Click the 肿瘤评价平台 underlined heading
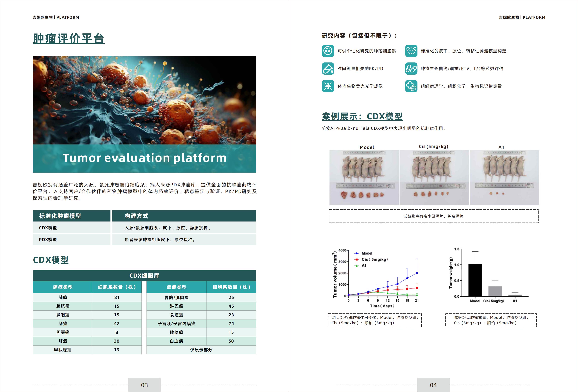Viewport: 578px width, 392px height. (69, 39)
